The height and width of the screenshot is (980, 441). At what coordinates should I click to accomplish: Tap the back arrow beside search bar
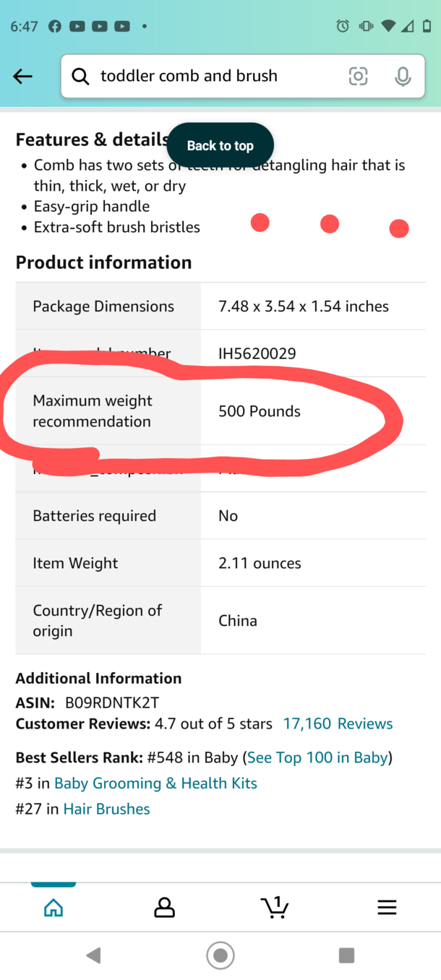[23, 76]
